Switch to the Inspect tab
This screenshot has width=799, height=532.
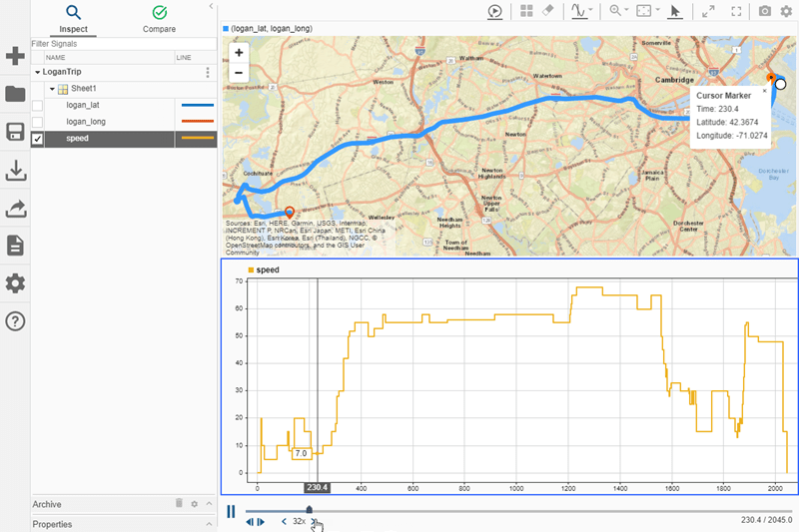click(x=73, y=19)
